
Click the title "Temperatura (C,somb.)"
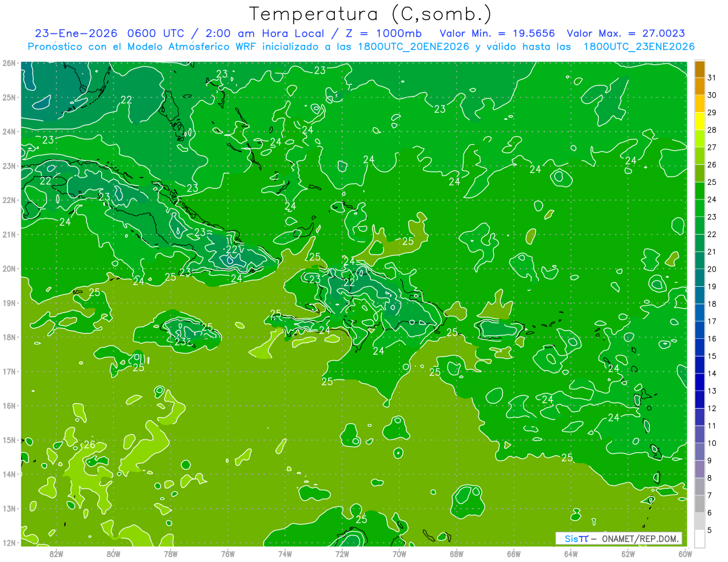click(x=371, y=14)
